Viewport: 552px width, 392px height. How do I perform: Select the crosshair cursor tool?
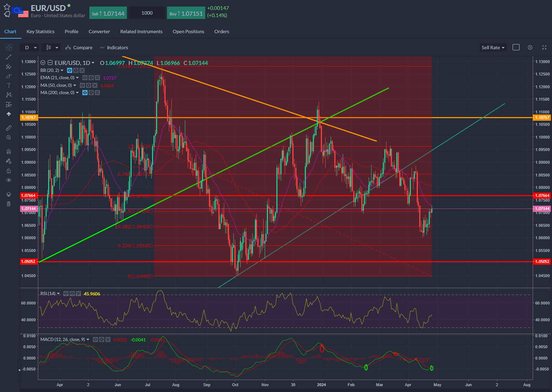click(9, 47)
